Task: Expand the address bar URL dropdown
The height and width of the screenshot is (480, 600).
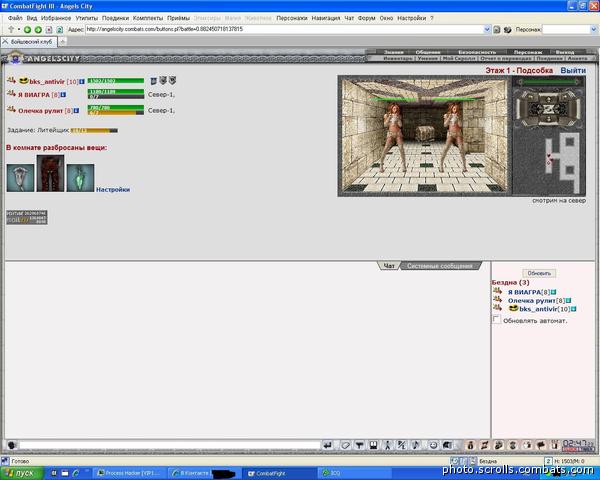Action: click(x=487, y=29)
